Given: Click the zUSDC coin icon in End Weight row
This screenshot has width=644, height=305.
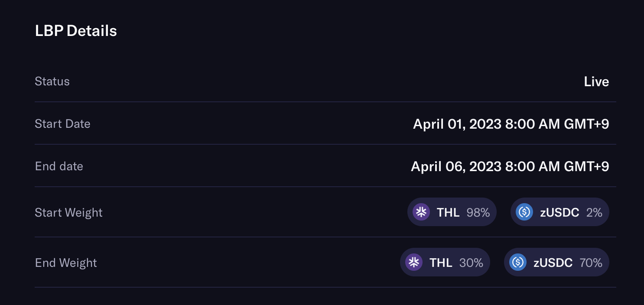Looking at the screenshot, I should point(517,263).
